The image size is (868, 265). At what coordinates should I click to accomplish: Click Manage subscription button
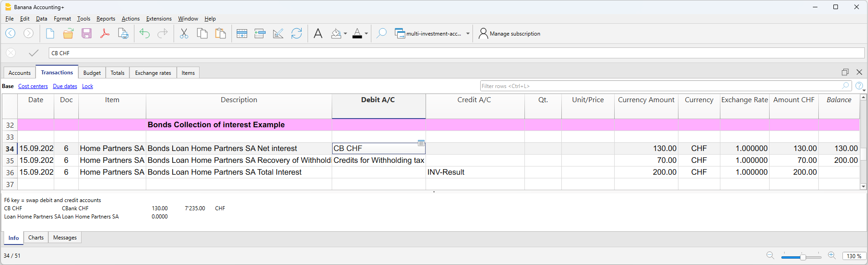click(x=509, y=34)
